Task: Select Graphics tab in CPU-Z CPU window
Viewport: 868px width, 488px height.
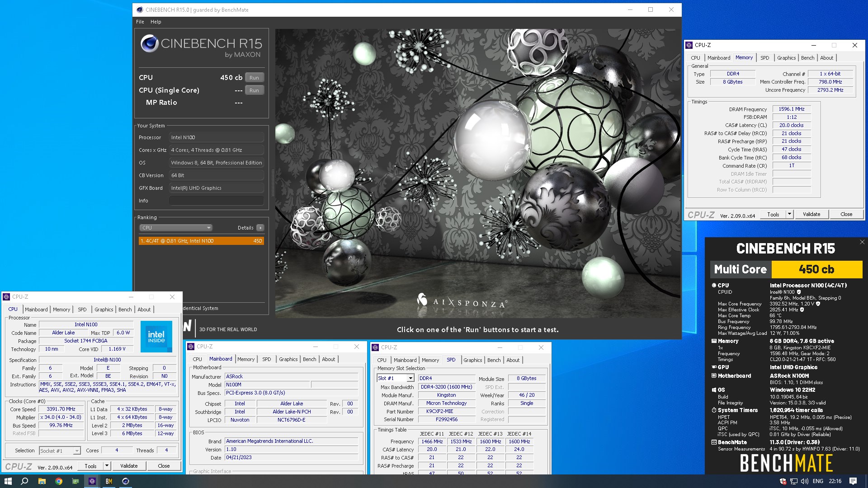Action: point(104,310)
